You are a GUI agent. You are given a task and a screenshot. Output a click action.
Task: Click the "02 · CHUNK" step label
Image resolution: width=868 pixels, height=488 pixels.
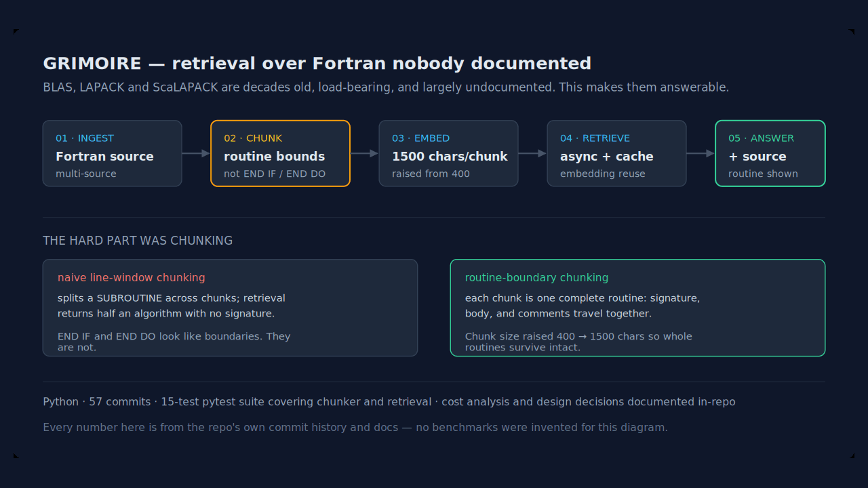click(x=253, y=138)
